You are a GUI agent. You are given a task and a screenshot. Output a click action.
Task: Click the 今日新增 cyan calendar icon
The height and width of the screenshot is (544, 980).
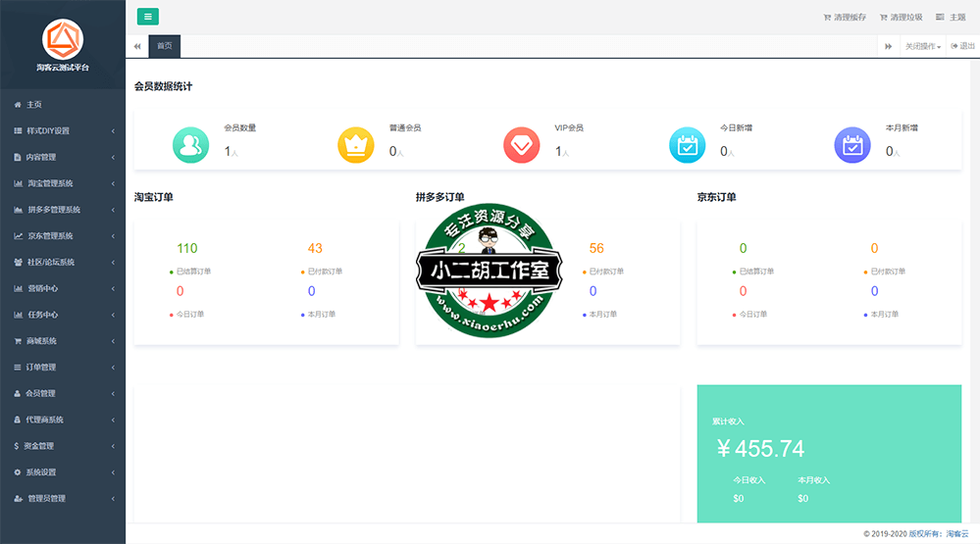[687, 145]
